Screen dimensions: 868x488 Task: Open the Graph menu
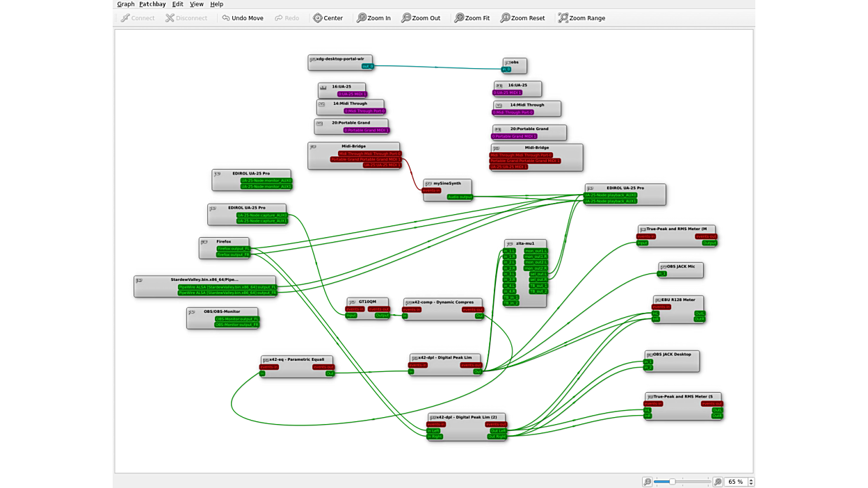[126, 3]
